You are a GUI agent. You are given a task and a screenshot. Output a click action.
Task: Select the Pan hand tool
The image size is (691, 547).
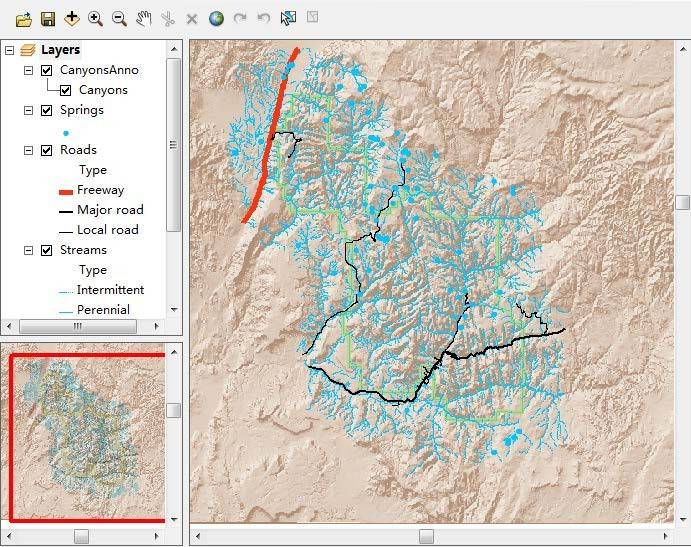click(144, 19)
